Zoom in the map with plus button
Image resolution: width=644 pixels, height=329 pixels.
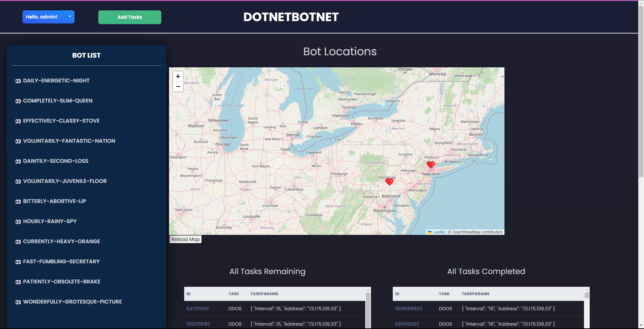178,76
